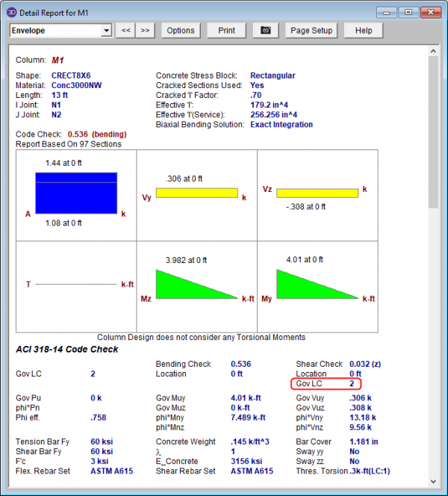The height and width of the screenshot is (496, 448).
Task: Go to previous member with << button
Action: tap(125, 31)
